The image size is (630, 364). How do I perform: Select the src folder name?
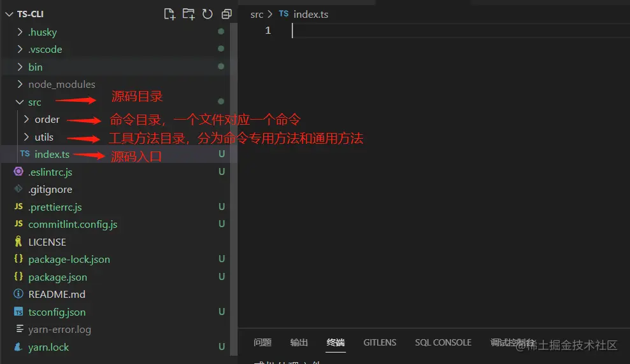point(34,102)
